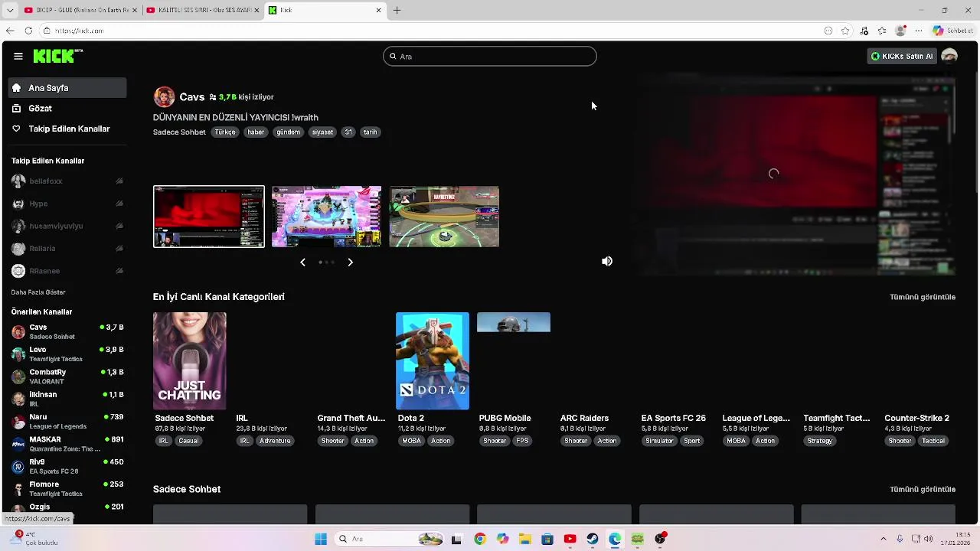Select the second carousel stream thumbnail
The width and height of the screenshot is (980, 551).
click(326, 217)
